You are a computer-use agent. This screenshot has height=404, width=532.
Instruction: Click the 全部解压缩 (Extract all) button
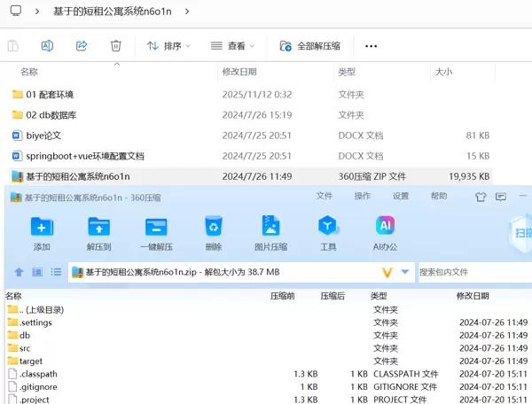point(310,45)
